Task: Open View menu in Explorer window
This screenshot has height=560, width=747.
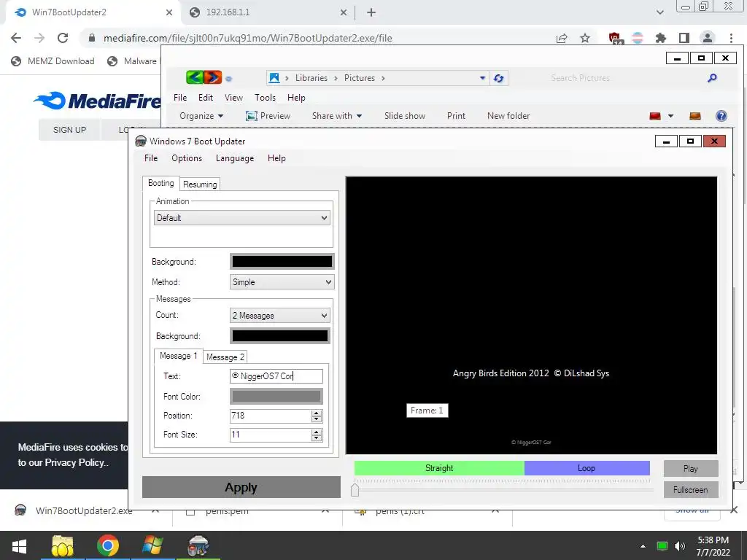Action: (233, 98)
